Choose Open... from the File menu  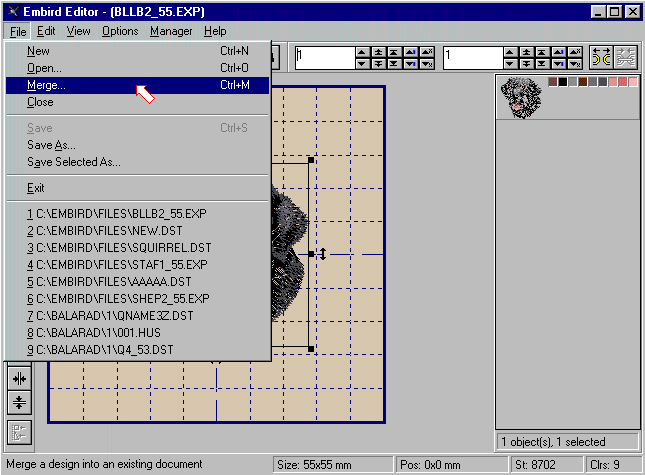tap(137, 68)
